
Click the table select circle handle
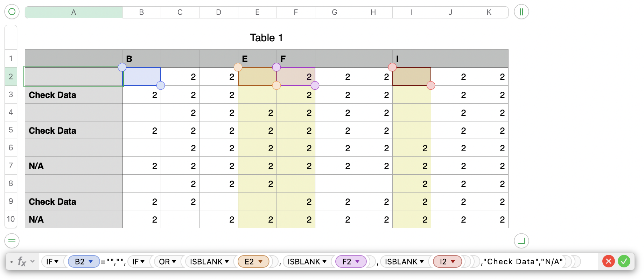pyautogui.click(x=12, y=12)
